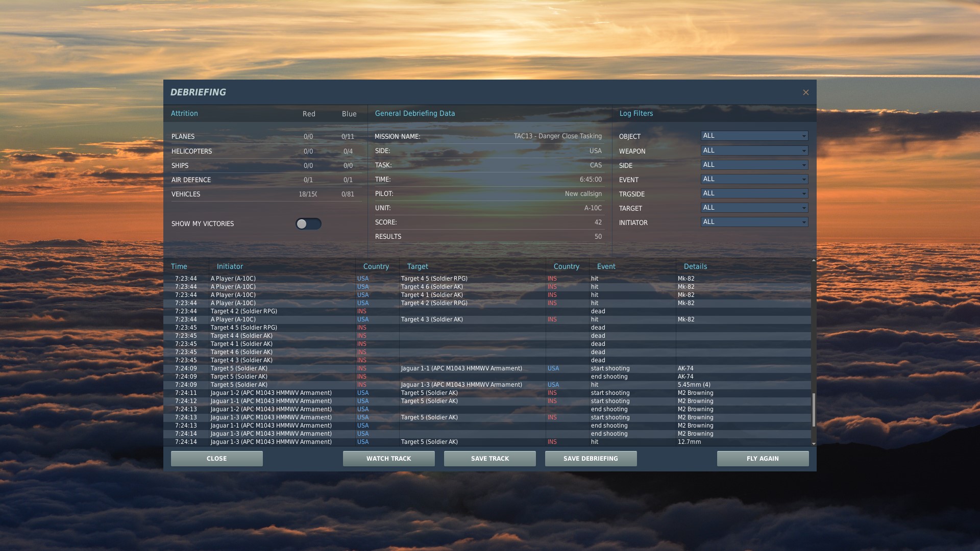Click the TASK value CAS
Image resolution: width=980 pixels, height=551 pixels.
click(x=596, y=165)
